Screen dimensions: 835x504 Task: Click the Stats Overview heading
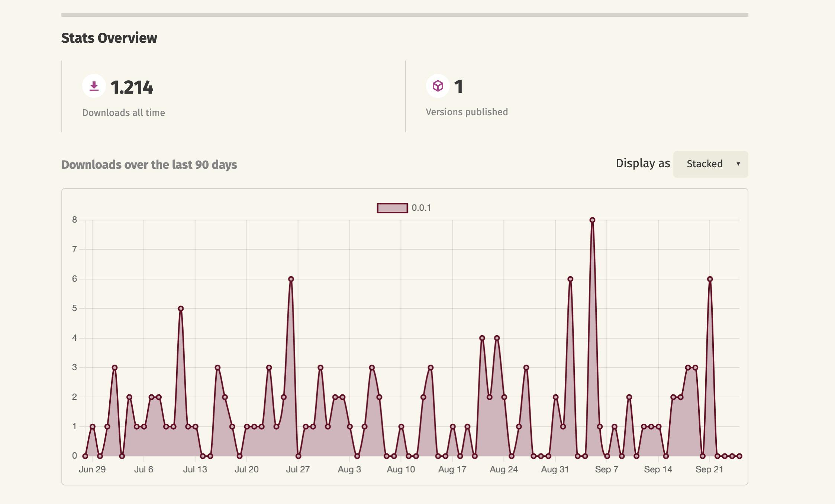109,38
